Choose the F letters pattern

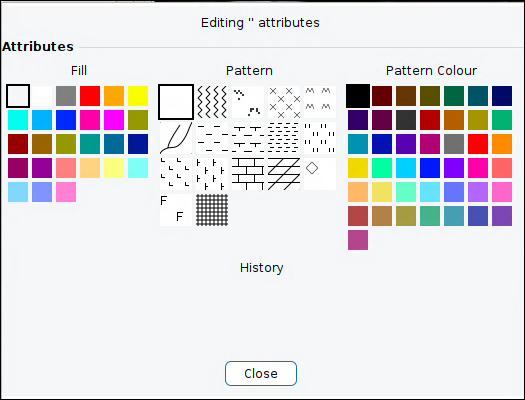coord(176,210)
